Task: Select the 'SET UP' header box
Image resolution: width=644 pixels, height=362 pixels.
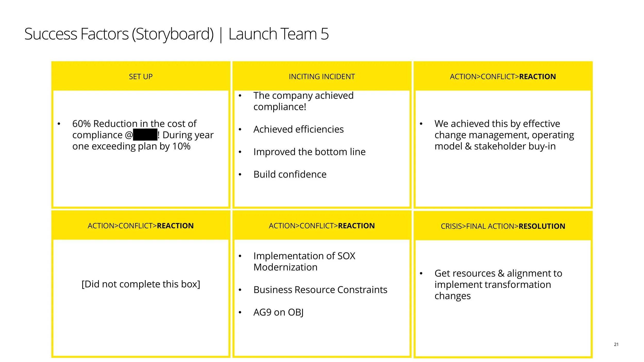Action: tap(141, 76)
